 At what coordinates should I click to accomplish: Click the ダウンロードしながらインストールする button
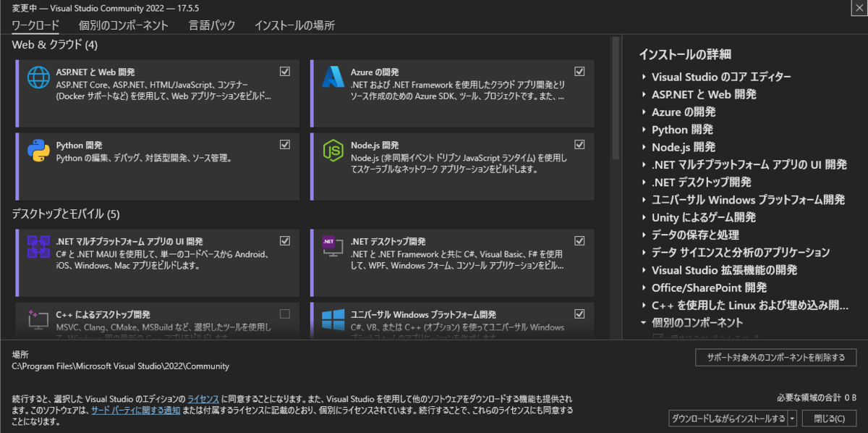tap(728, 419)
